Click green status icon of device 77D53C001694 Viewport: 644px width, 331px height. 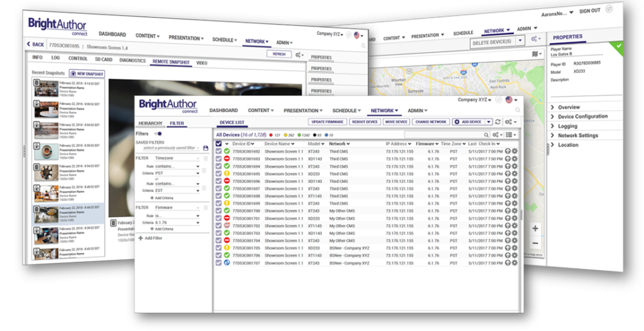[x=226, y=166]
